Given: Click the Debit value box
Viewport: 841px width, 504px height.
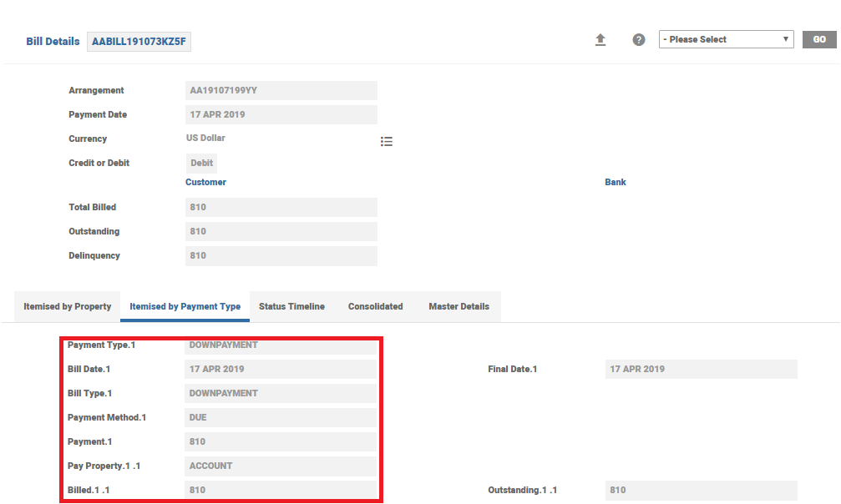Looking at the screenshot, I should click(x=201, y=163).
